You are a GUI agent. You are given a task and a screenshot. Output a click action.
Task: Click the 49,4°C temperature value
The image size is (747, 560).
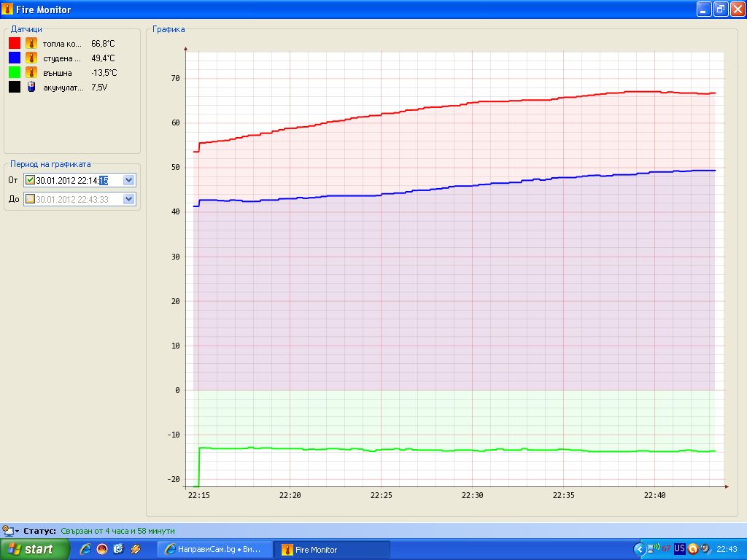103,58
